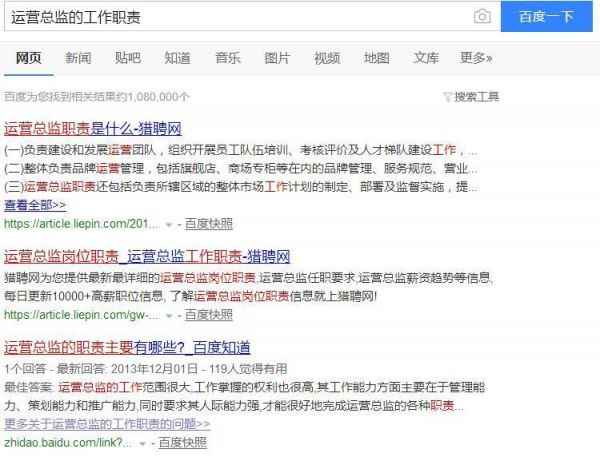The height and width of the screenshot is (457, 600).
Task: Open 百度快照 for second result
Action: click(209, 315)
